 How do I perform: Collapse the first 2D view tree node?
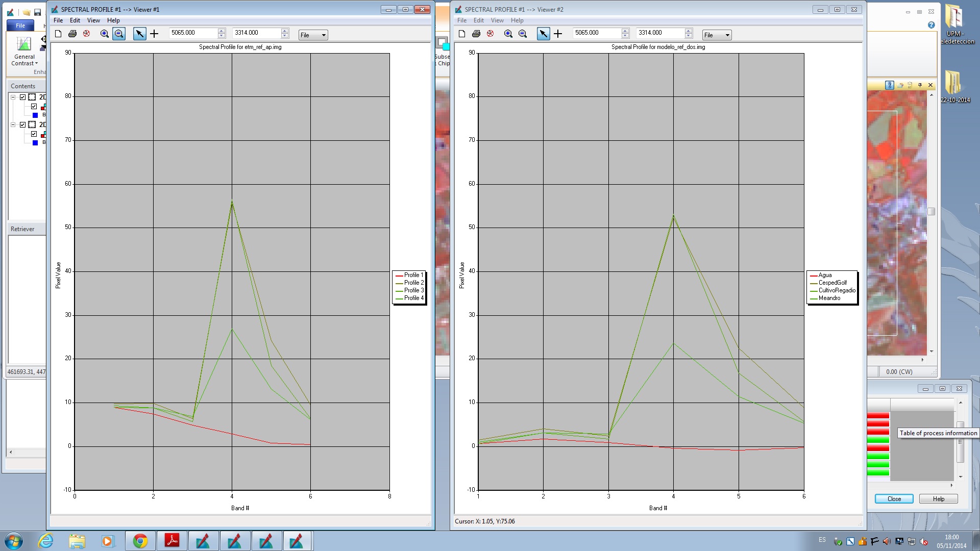pos(13,97)
